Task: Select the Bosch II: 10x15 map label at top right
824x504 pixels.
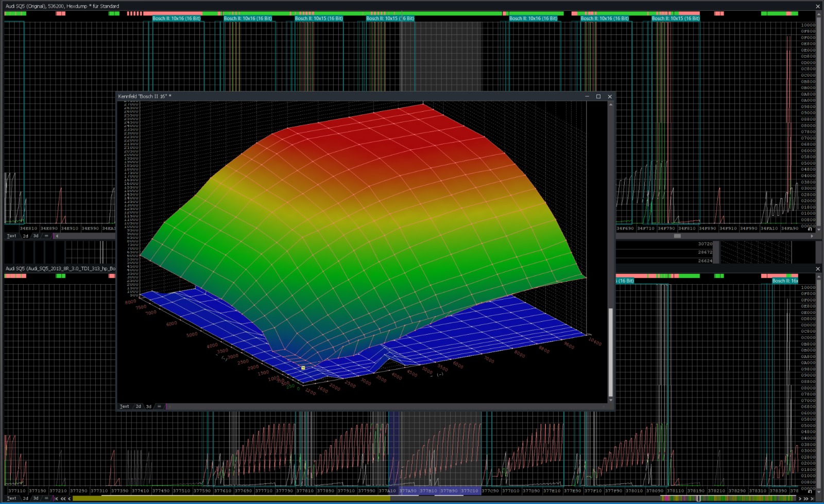Action: click(675, 19)
